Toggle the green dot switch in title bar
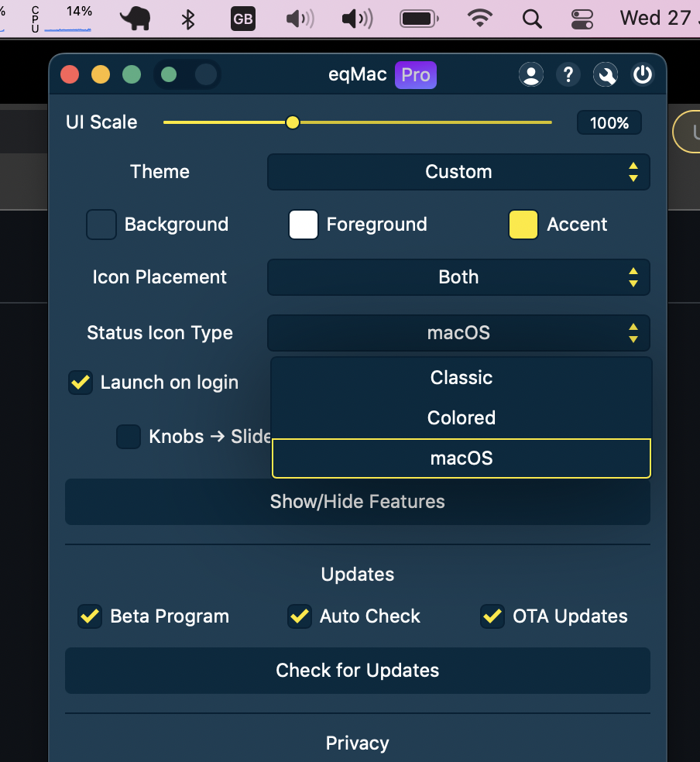The height and width of the screenshot is (762, 700). [x=187, y=75]
